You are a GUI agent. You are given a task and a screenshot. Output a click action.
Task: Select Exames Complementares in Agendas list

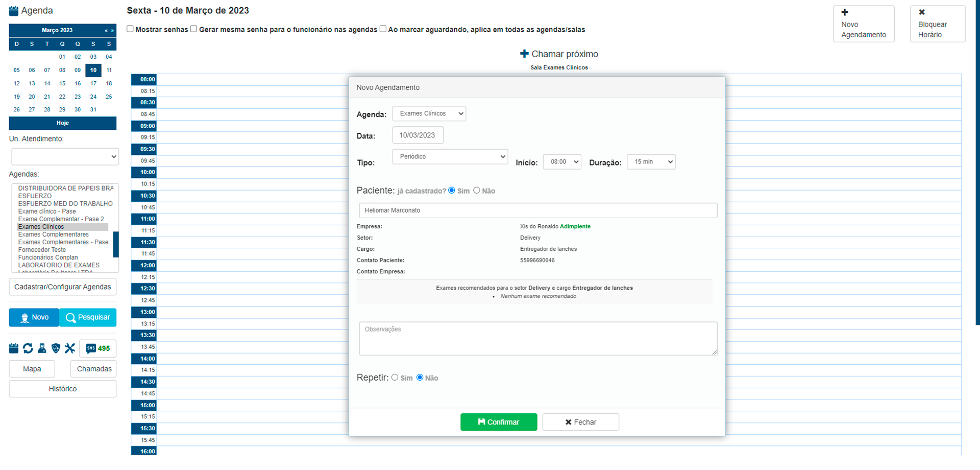(x=54, y=234)
